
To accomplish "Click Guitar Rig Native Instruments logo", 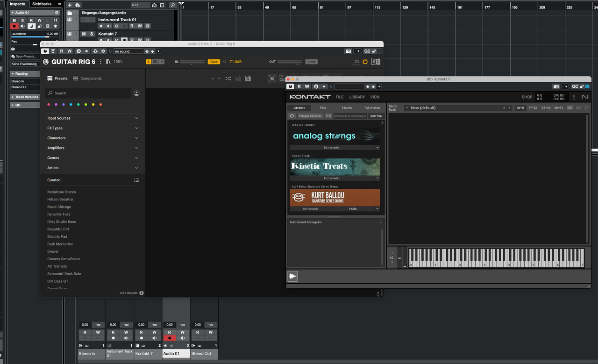I will click(376, 62).
